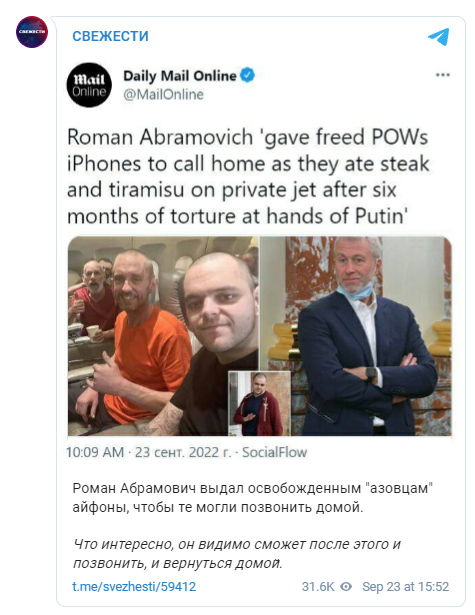Click the Telegram paper plane icon
This screenshot has height=615, width=475.
click(x=439, y=37)
